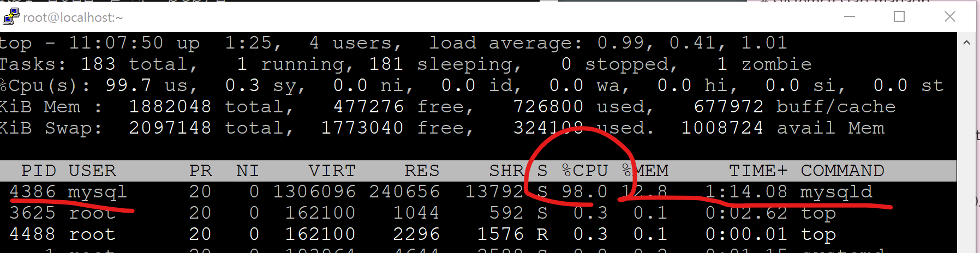Click the TIME+ column header
The width and height of the screenshot is (980, 253).
(758, 171)
